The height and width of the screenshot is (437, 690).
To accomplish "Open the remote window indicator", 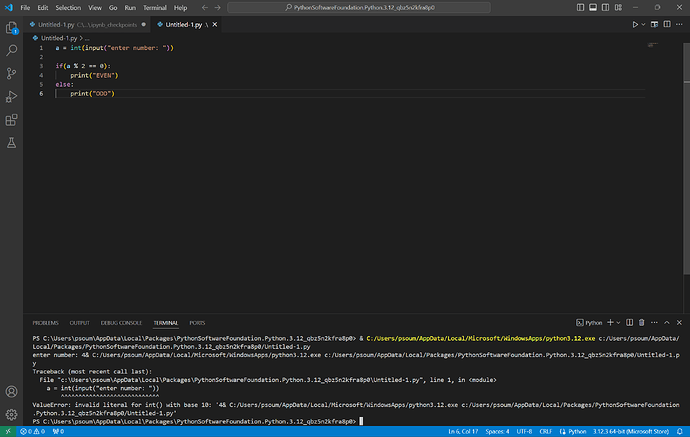I will [8, 431].
